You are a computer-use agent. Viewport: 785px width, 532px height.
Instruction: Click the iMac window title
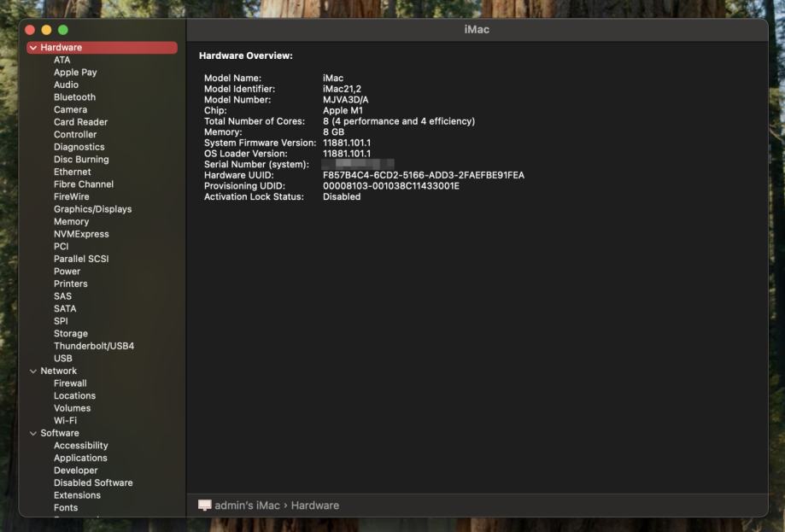click(x=477, y=30)
